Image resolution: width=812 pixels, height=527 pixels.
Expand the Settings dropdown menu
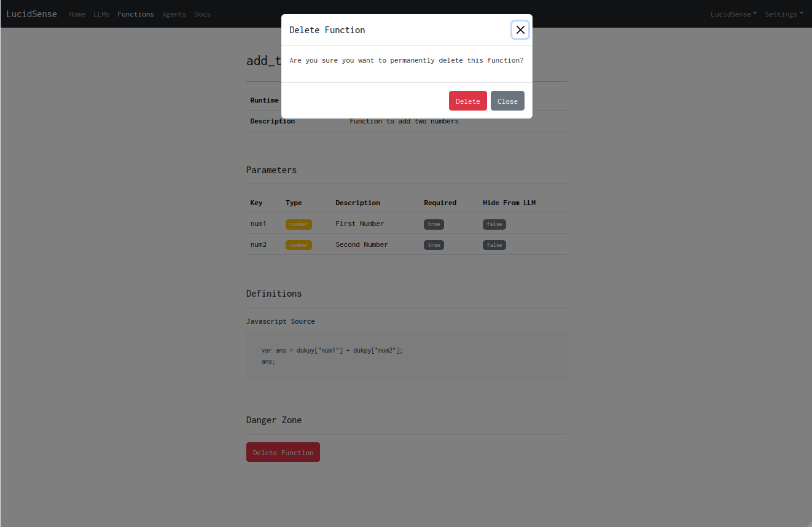click(784, 14)
